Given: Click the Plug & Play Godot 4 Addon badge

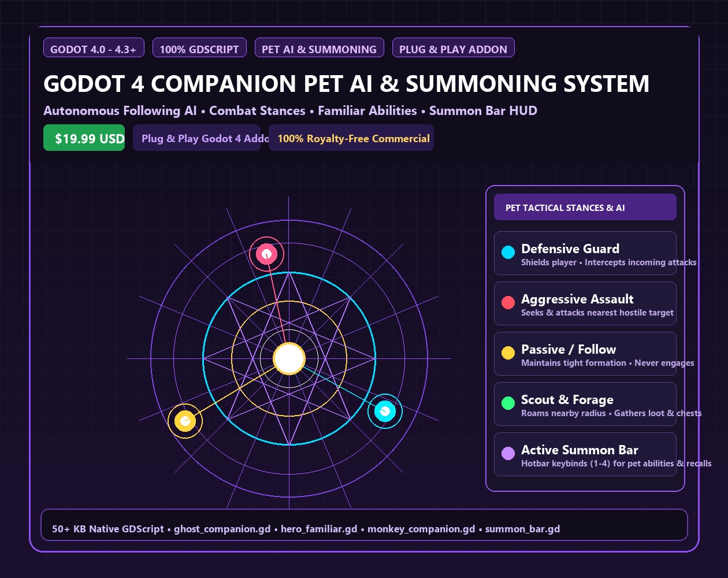Looking at the screenshot, I should (x=196, y=138).
